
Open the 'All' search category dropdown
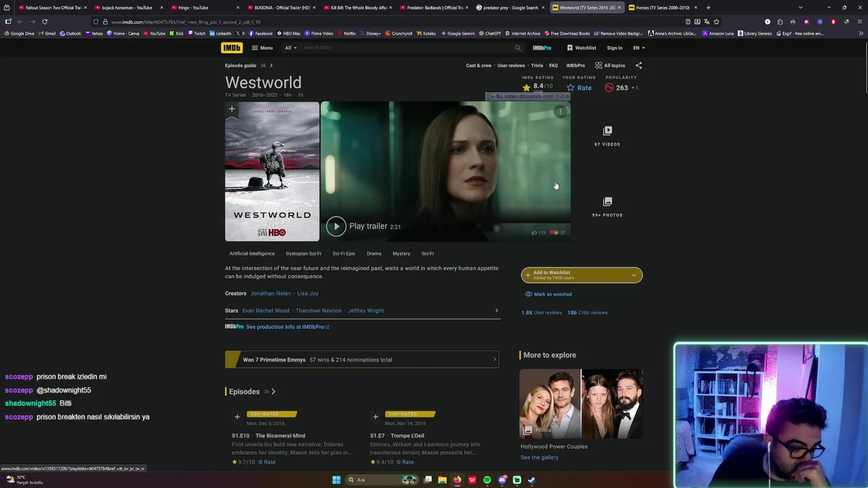[290, 47]
